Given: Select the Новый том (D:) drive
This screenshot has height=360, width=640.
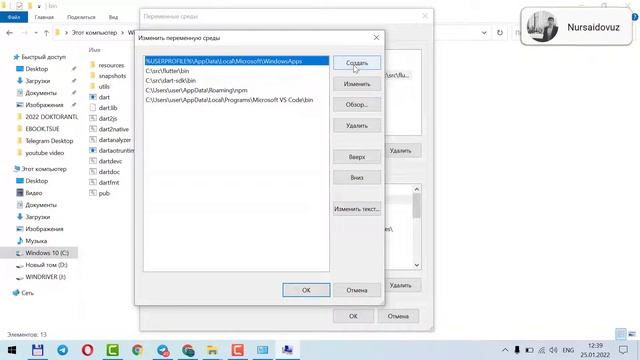Looking at the screenshot, I should click(x=46, y=265).
